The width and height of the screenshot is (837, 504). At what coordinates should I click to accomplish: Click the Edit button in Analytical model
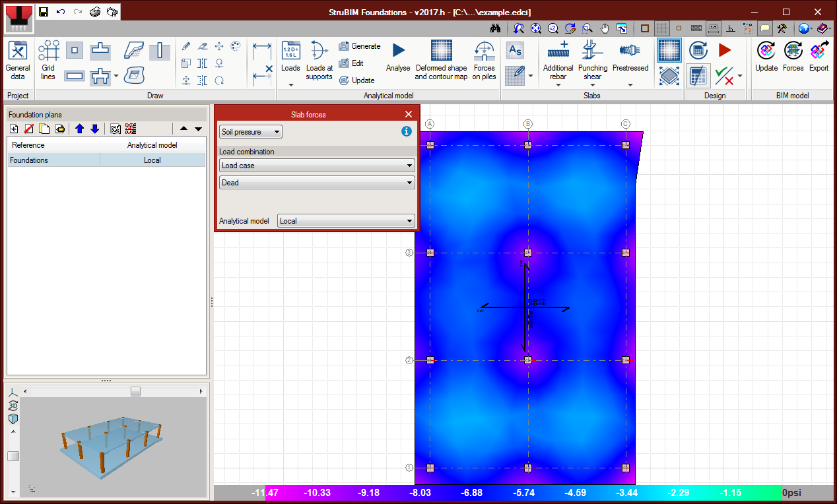click(351, 63)
